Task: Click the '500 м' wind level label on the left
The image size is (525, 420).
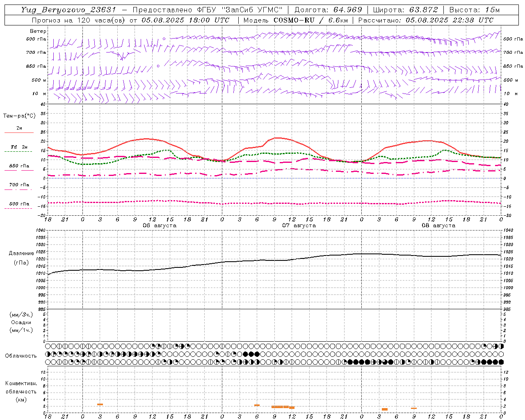Action: [39, 80]
